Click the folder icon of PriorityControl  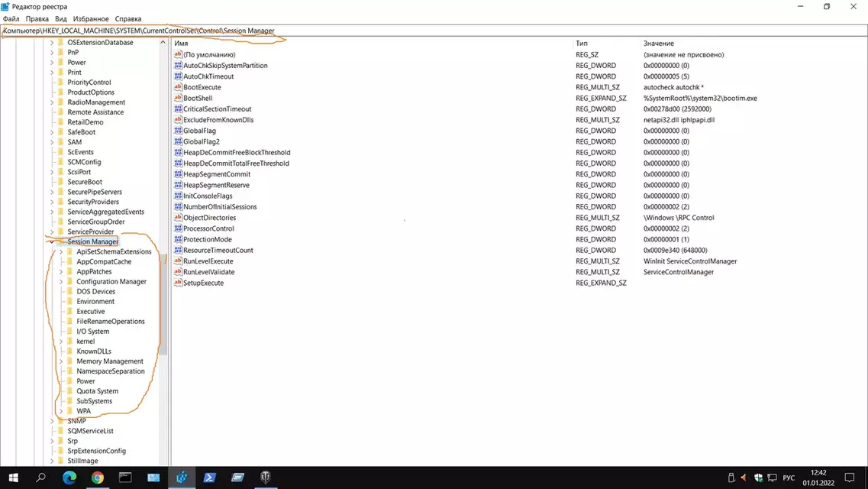click(61, 82)
